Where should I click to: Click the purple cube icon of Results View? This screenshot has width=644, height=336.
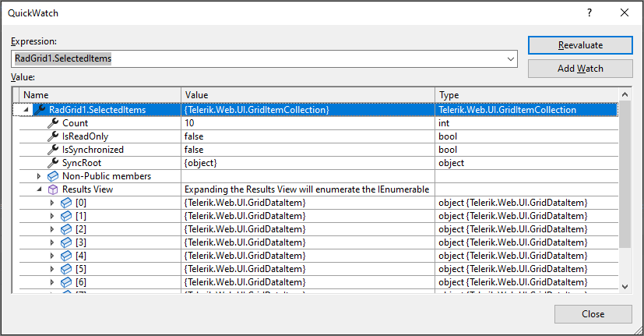(x=53, y=189)
